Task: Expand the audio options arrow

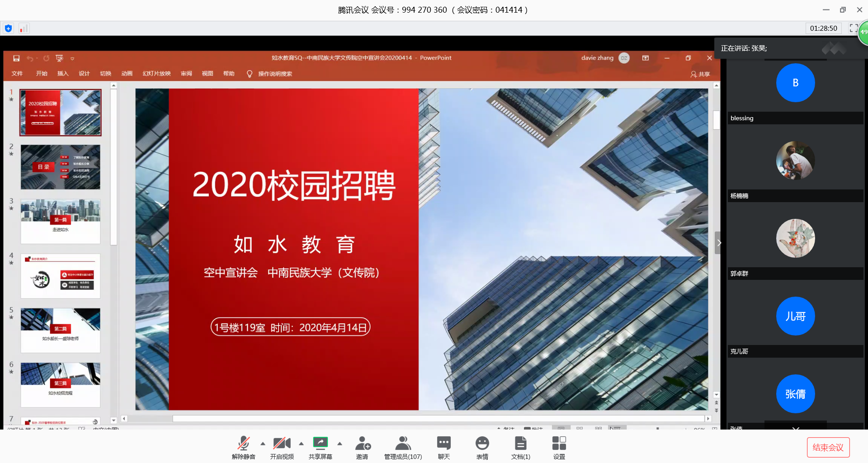Action: 263,444
